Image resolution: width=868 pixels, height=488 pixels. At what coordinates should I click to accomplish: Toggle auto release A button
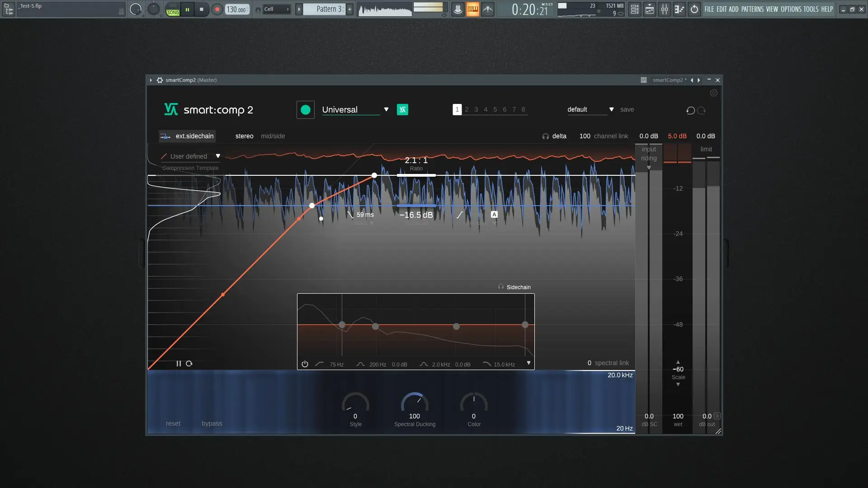coord(494,215)
